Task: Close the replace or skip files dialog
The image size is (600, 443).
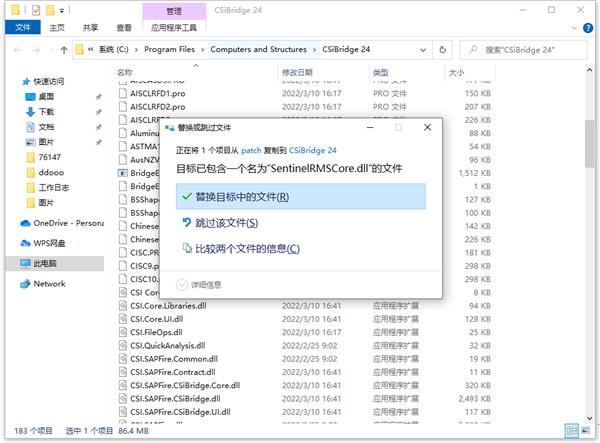Action: click(427, 127)
